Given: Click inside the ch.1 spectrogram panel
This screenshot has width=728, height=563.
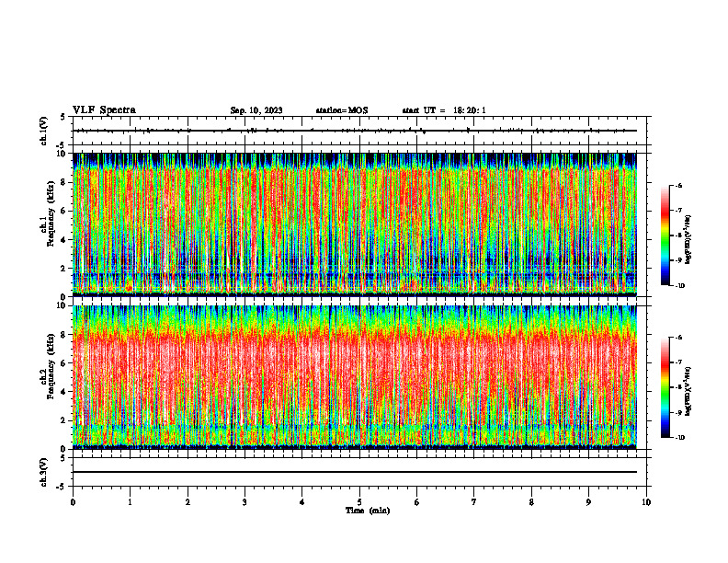Looking at the screenshot, I should coord(355,224).
